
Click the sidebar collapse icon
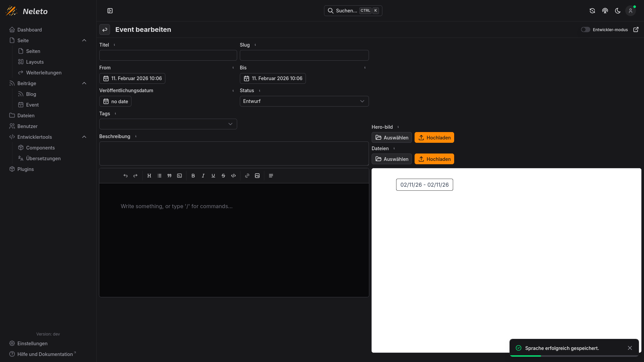click(x=110, y=11)
